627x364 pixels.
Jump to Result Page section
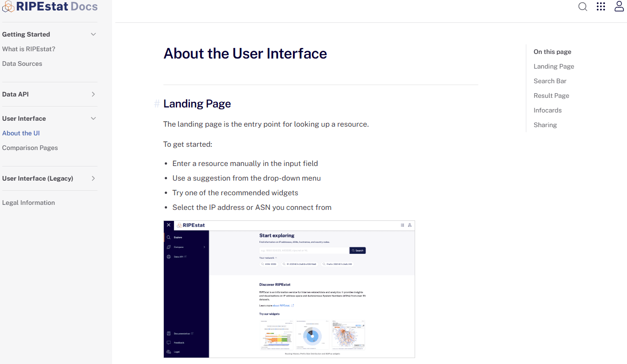(551, 96)
